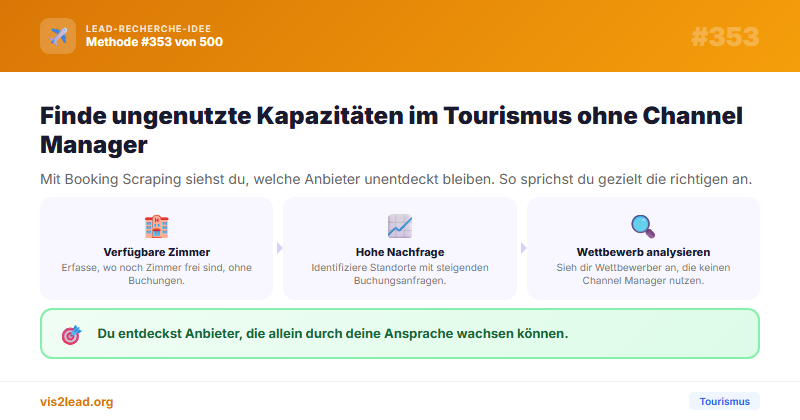
Task: Click description 'Identifiziere Standorte mit steigenden'
Action: pyautogui.click(x=400, y=274)
